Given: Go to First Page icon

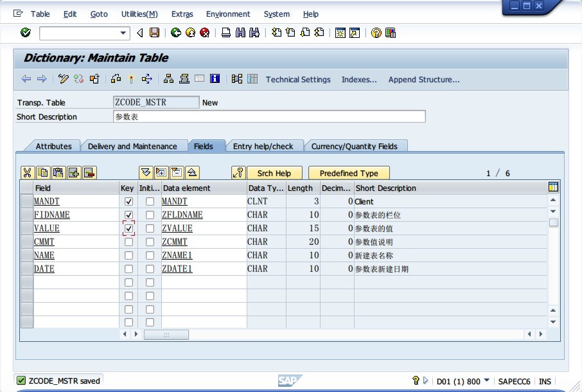Looking at the screenshot, I should [276, 33].
